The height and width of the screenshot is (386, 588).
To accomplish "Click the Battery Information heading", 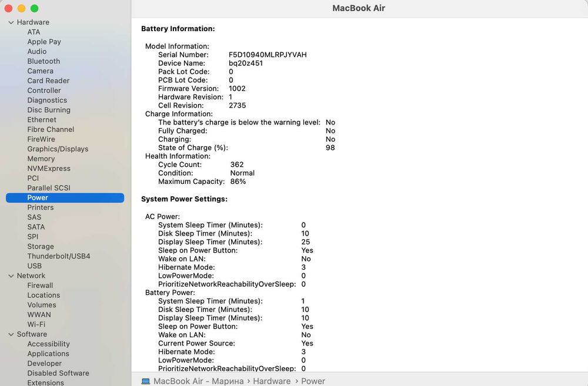I will [178, 29].
